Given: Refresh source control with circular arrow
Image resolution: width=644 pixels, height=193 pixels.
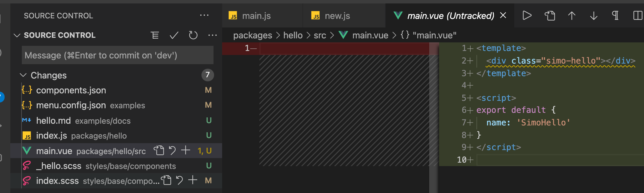Looking at the screenshot, I should point(193,35).
